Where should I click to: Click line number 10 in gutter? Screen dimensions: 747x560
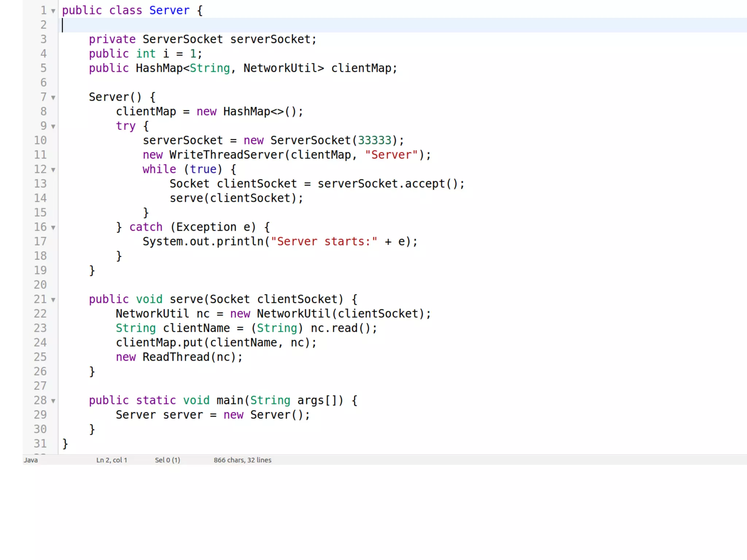pyautogui.click(x=40, y=140)
